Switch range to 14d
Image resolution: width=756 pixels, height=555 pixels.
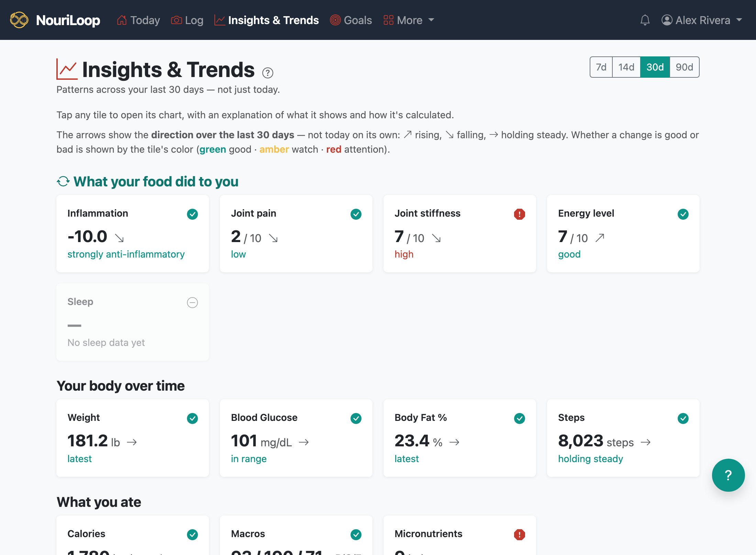coord(626,67)
